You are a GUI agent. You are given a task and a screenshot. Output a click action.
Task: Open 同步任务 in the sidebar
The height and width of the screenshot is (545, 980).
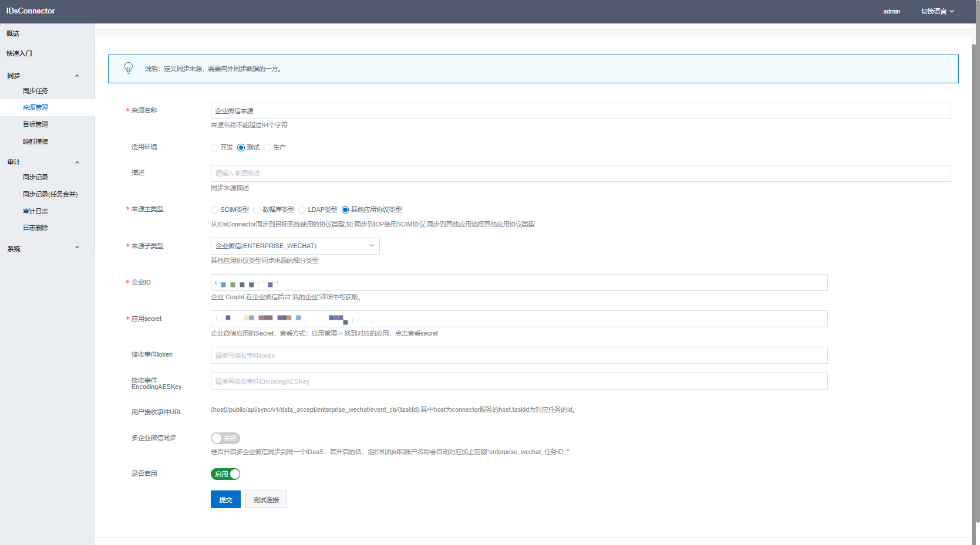[35, 91]
